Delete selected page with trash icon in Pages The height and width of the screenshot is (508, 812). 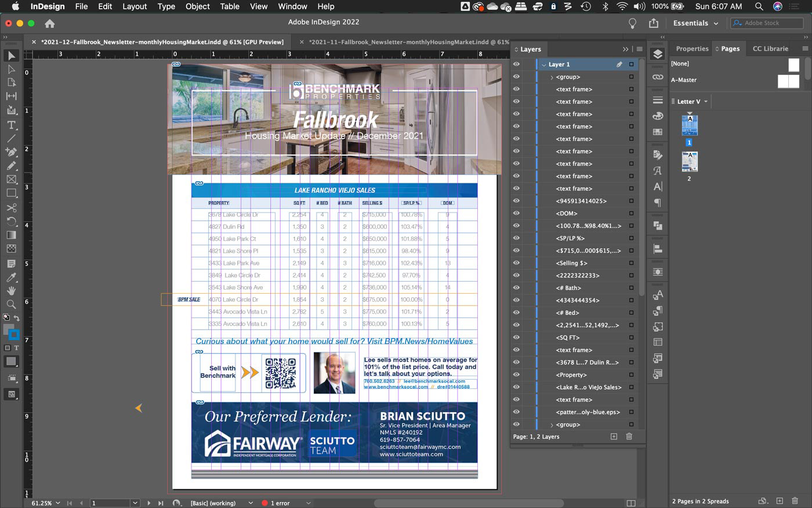point(795,500)
